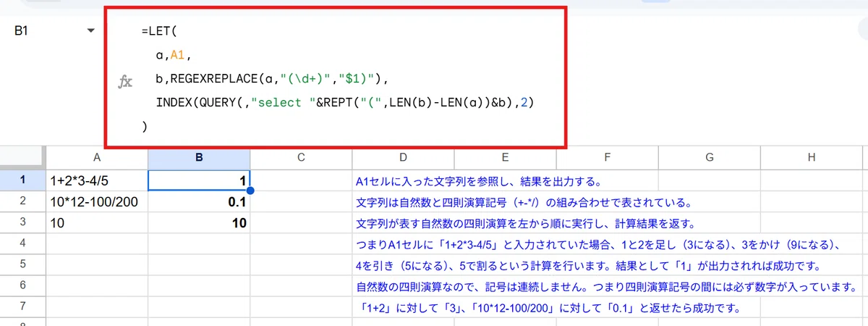Click empty cell A4
Screen dimensions: 868x326
click(96, 244)
